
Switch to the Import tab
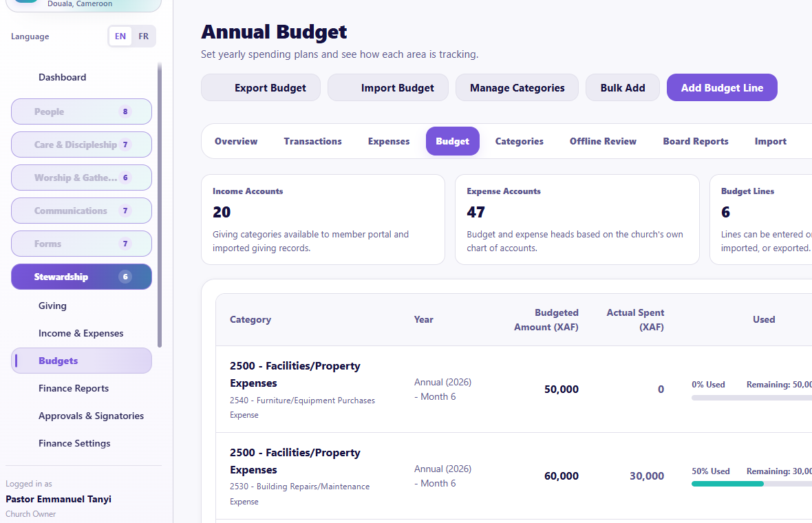click(771, 141)
